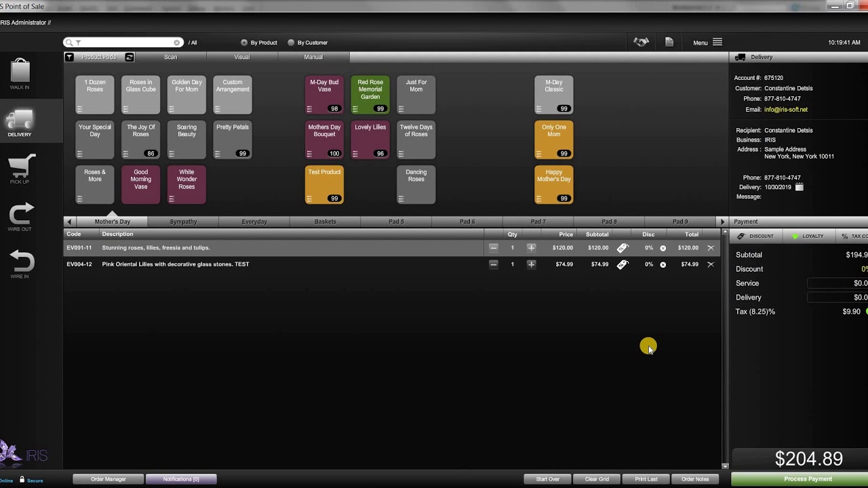Select the Delivery truck icon in the sidebar
Image resolution: width=868 pixels, height=488 pixels.
pyautogui.click(x=20, y=120)
